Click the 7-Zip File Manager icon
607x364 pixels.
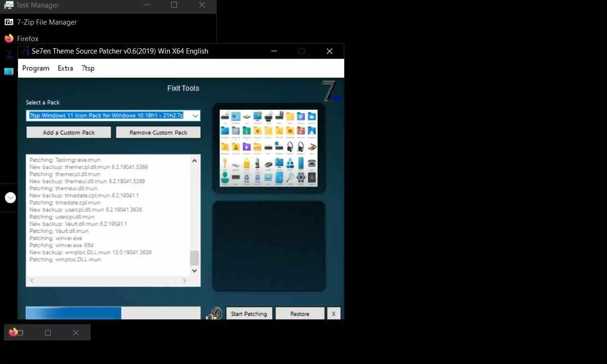(x=9, y=22)
